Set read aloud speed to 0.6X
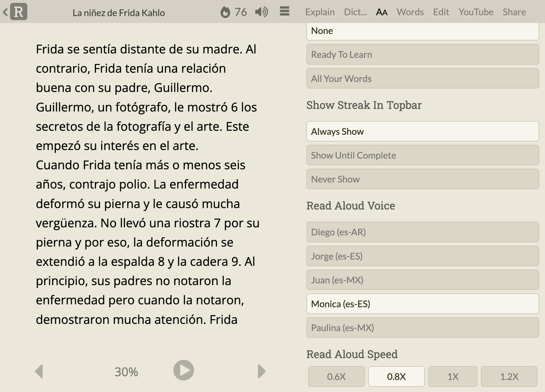This screenshot has height=392, width=545. click(336, 376)
